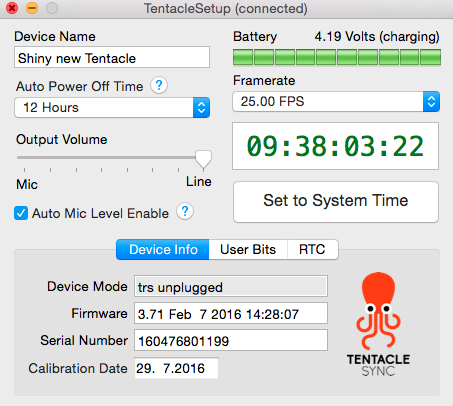The width and height of the screenshot is (453, 406).
Task: Select the Device Info tab
Action: (x=163, y=249)
